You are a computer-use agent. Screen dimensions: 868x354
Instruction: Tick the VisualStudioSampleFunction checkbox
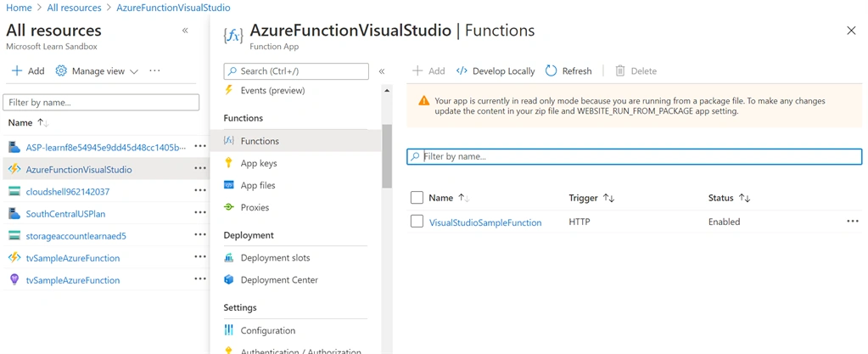pos(417,222)
